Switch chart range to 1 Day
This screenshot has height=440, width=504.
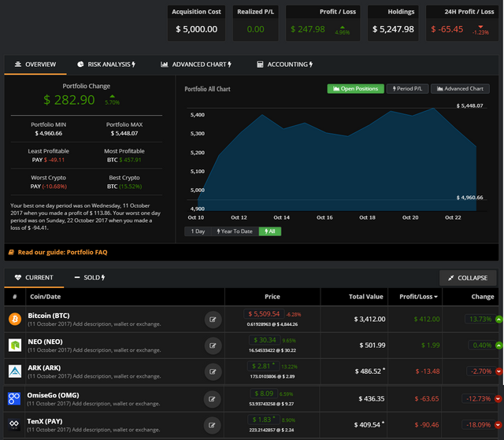198,231
